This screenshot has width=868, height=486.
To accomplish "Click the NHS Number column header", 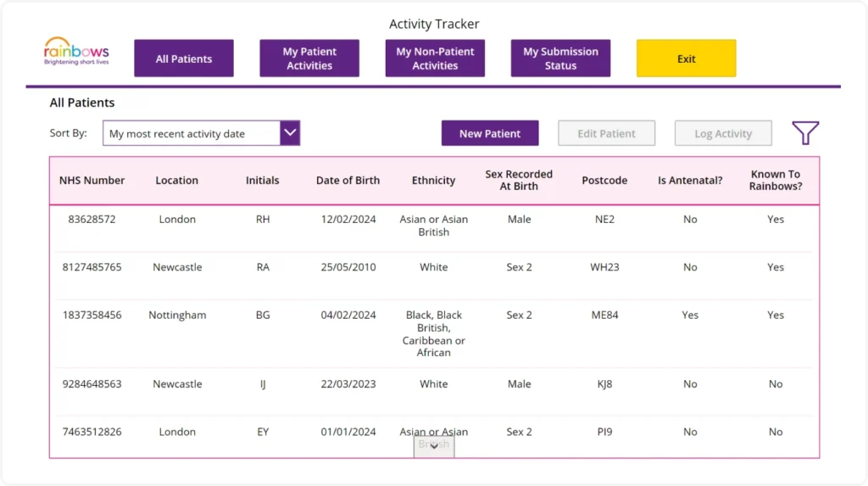I will [x=92, y=181].
